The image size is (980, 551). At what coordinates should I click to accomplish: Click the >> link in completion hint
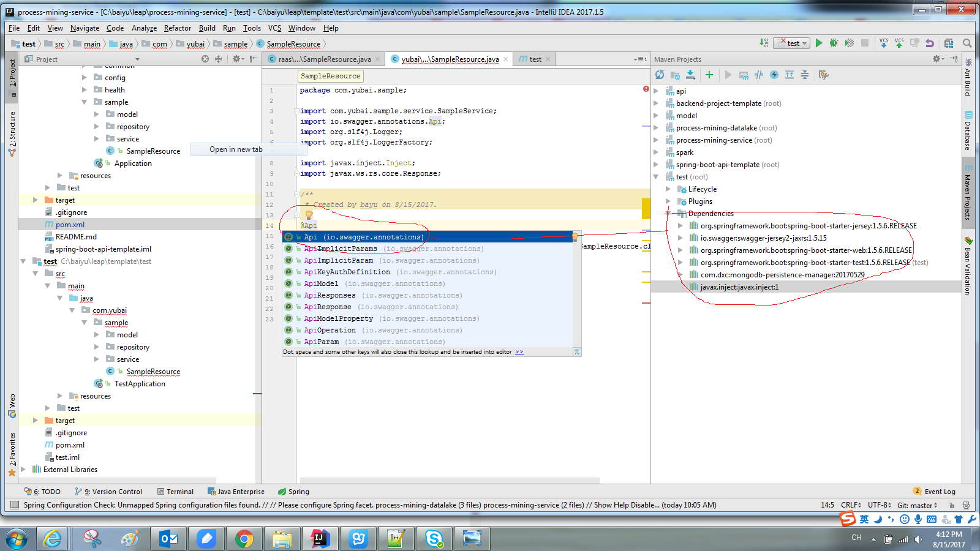click(519, 352)
